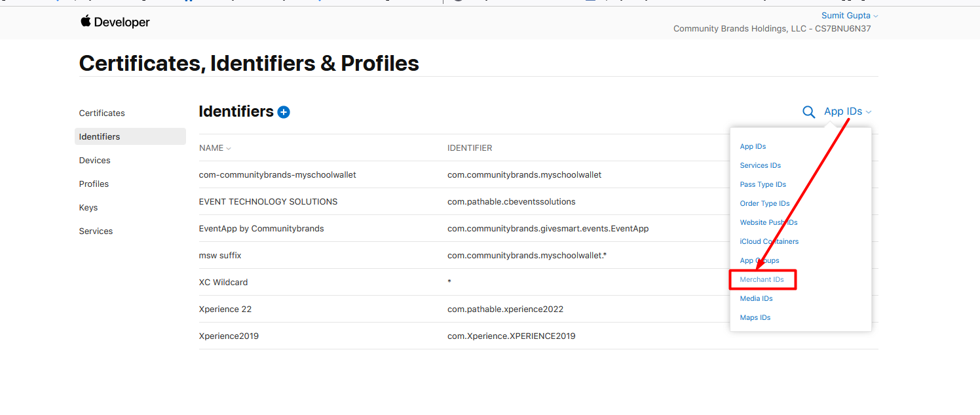980x415 pixels.
Task: Open the Certificates sidebar section
Action: tap(102, 113)
